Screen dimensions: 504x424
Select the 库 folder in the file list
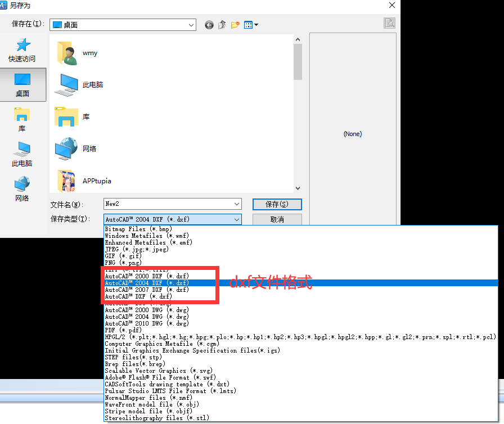73,116
